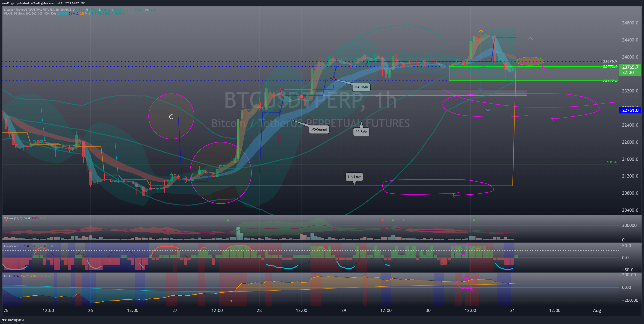This screenshot has height=324, width=644.
Task: Click date label 31 on time axis
Action: [512, 310]
